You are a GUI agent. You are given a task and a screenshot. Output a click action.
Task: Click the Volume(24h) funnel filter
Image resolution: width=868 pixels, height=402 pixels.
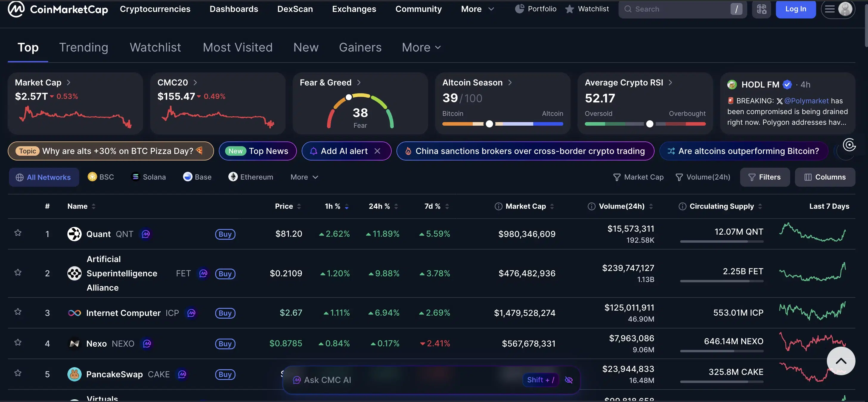point(679,177)
